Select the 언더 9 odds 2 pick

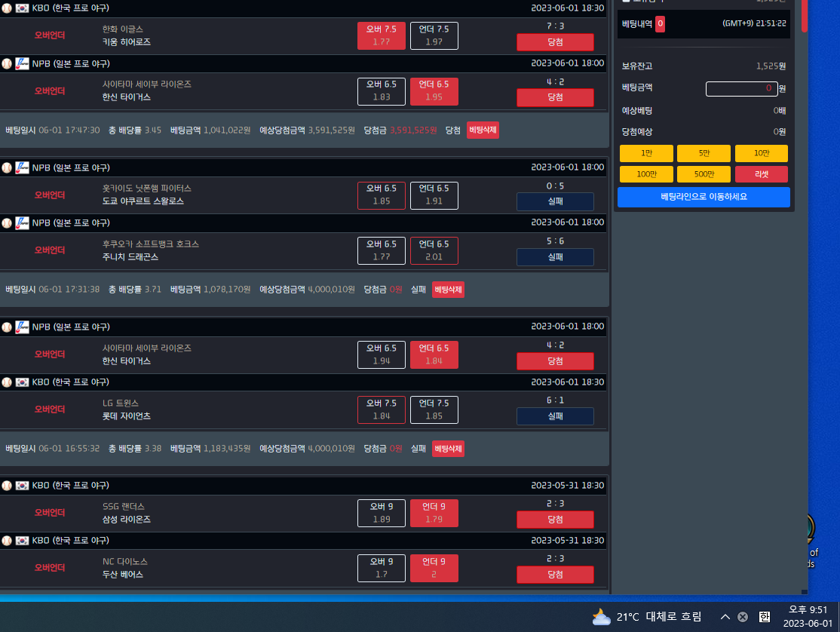(x=434, y=568)
